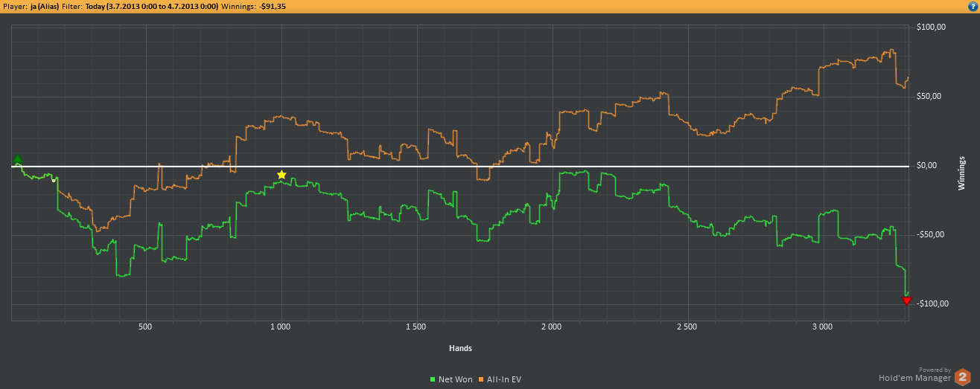Click the 3 000 hands x-axis tick label

pos(823,327)
